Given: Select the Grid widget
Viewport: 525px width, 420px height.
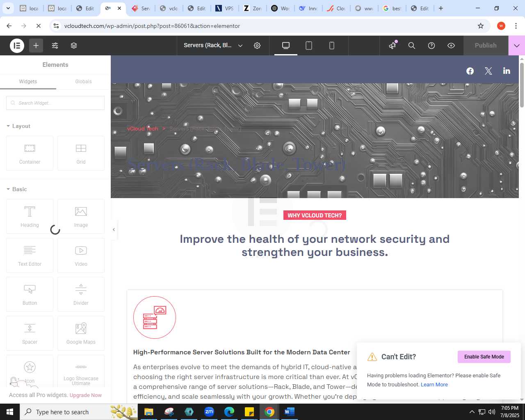Looking at the screenshot, I should tap(81, 153).
